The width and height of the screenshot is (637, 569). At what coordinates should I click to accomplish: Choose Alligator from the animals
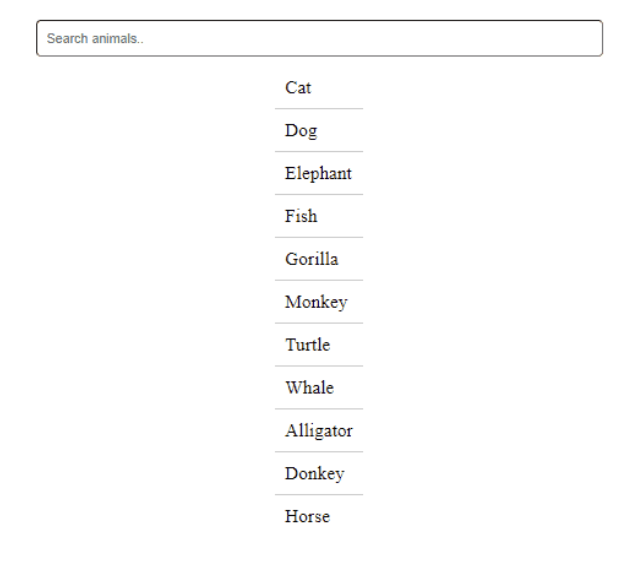tap(318, 431)
